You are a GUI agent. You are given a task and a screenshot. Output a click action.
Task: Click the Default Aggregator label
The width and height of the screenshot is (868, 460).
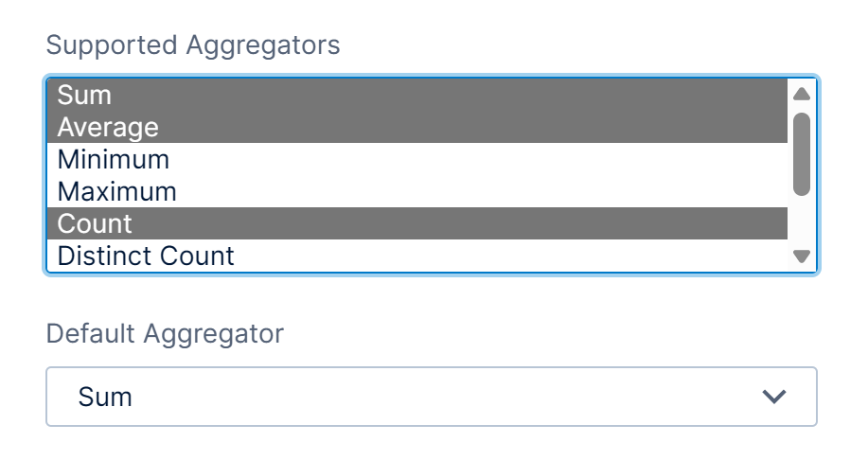click(165, 333)
